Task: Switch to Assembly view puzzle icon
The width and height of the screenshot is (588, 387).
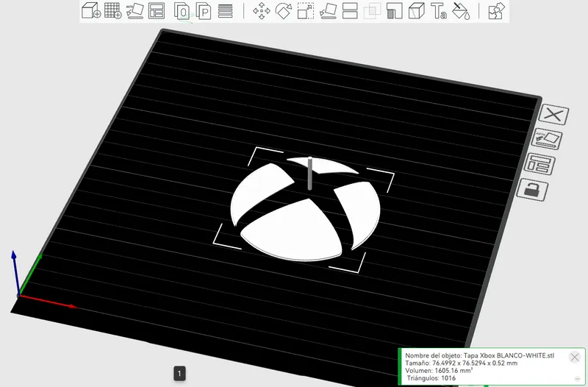Action: coord(497,10)
